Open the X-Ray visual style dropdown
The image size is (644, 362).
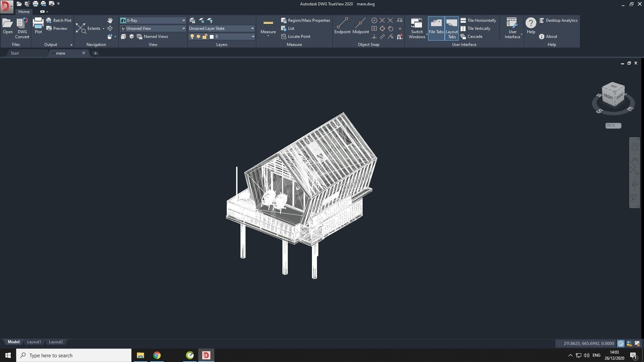pyautogui.click(x=183, y=20)
